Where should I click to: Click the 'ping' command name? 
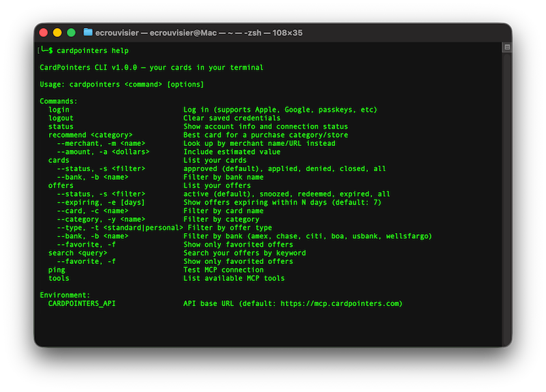57,270
